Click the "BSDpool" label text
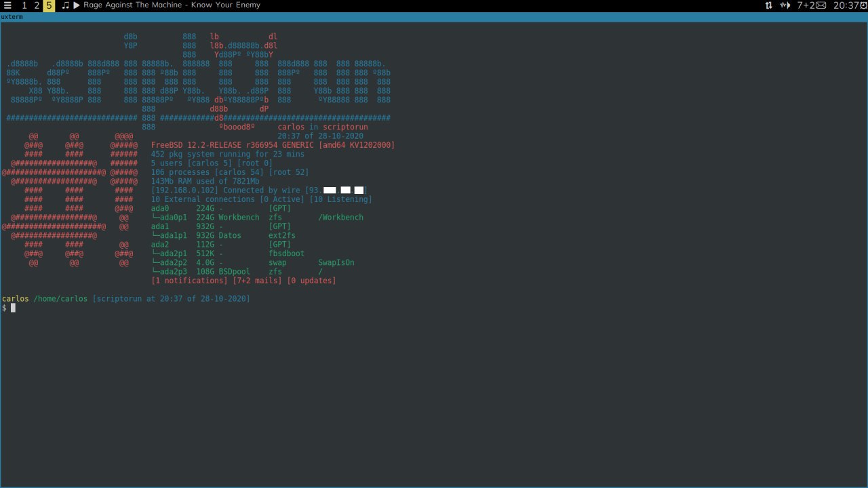Image resolution: width=868 pixels, height=488 pixels. tap(235, 272)
